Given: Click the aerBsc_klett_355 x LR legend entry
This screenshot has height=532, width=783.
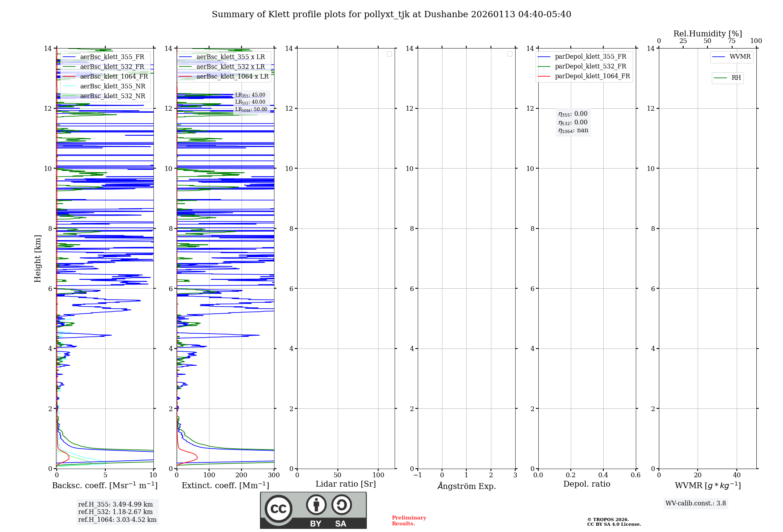Looking at the screenshot, I should [230, 57].
